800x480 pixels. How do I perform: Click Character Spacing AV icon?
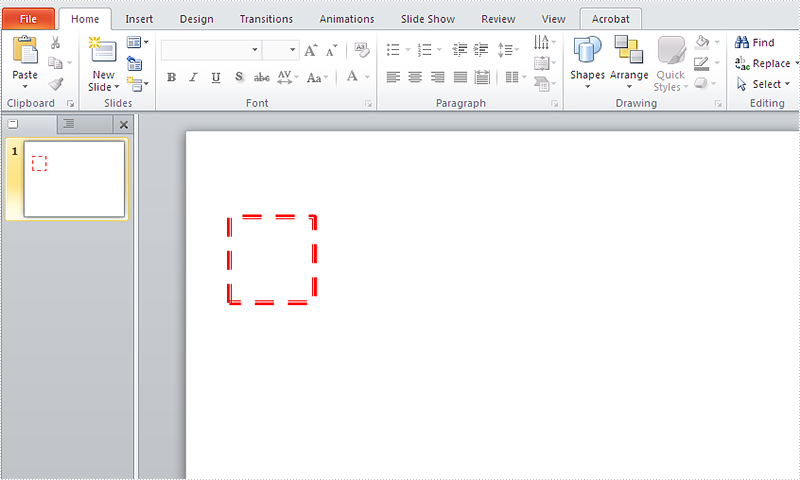(x=285, y=77)
